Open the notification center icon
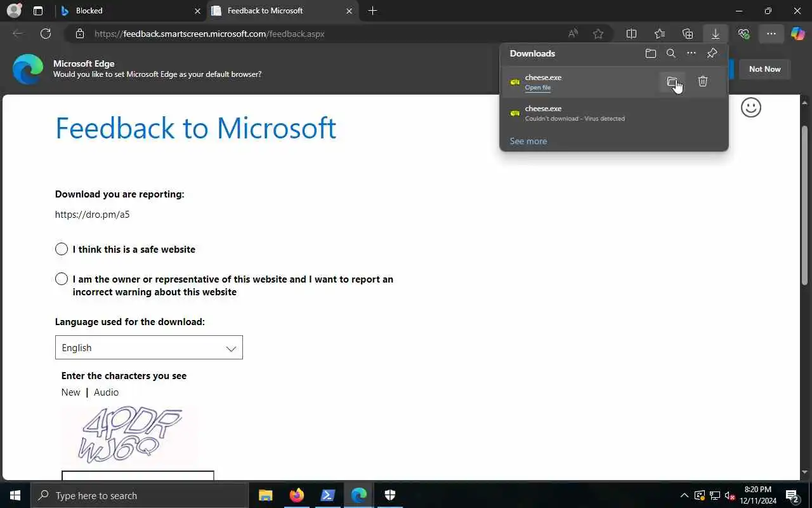Screen dimensions: 812x508 pos(792,495)
